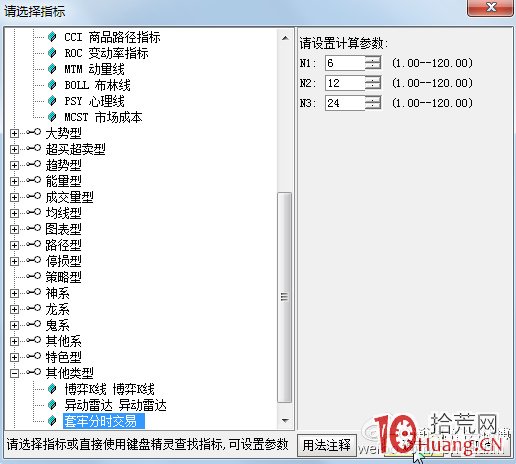This screenshot has width=516, height=464.
Task: Expand the 龙系 category
Action: tap(14, 309)
